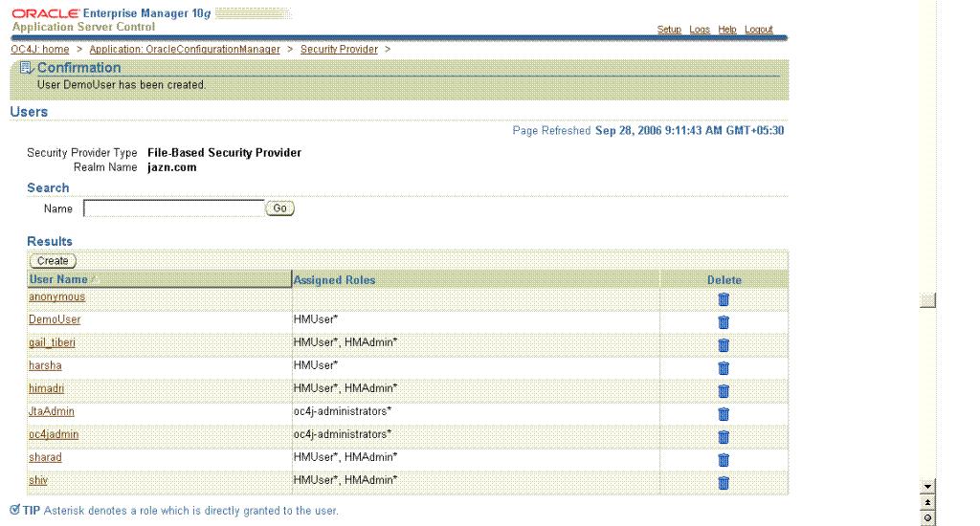Sort table by User Name column
The image size is (980, 526).
pyautogui.click(x=58, y=279)
